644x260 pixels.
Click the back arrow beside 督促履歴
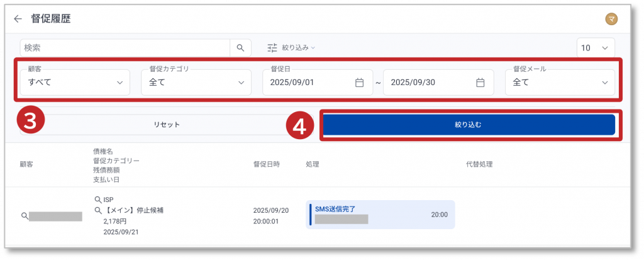[x=18, y=19]
